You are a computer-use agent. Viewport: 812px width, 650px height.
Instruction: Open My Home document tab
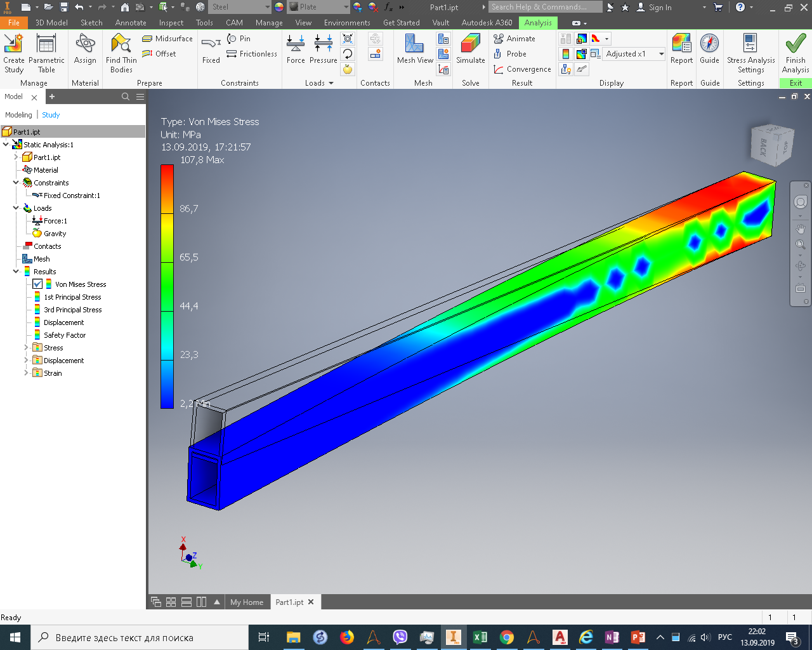[x=247, y=602]
